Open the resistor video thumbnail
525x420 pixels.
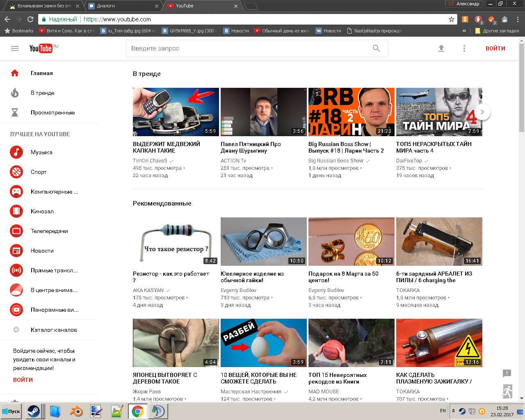click(176, 242)
